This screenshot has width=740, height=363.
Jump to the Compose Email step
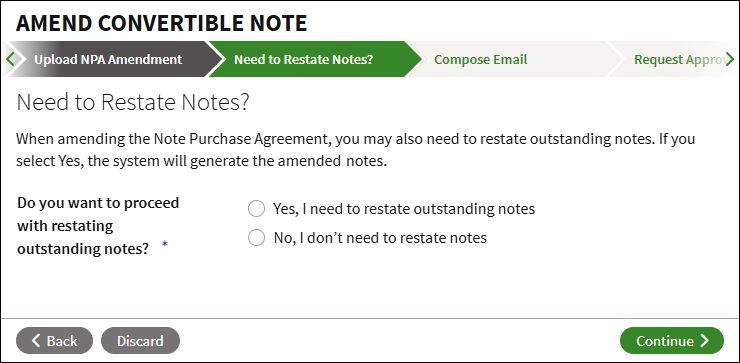(x=480, y=59)
